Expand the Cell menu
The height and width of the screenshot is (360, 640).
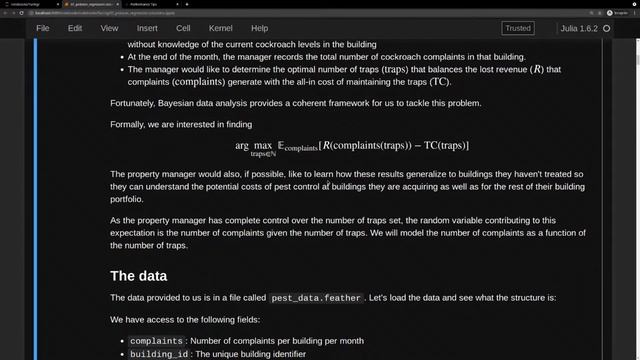click(x=183, y=28)
